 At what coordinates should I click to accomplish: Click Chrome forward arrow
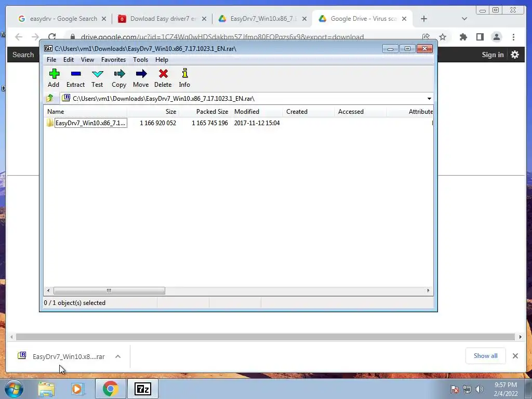35,37
